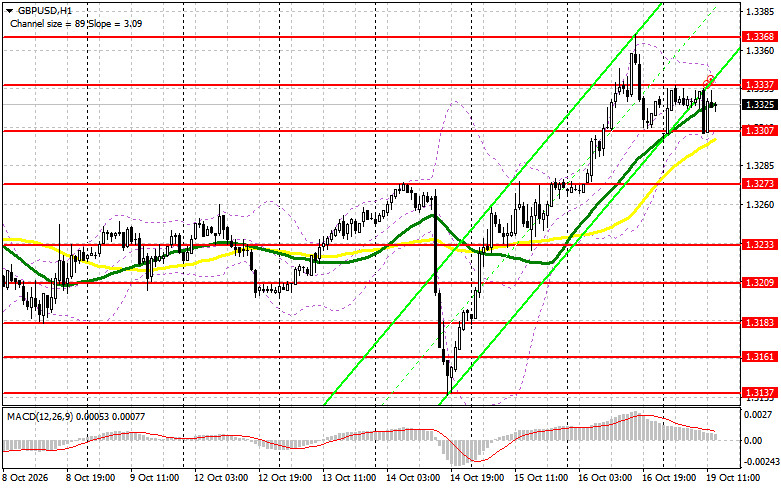Screen dimensions: 781x489
Task: Click the 14 Oct 19:00 time label
Action: click(477, 478)
